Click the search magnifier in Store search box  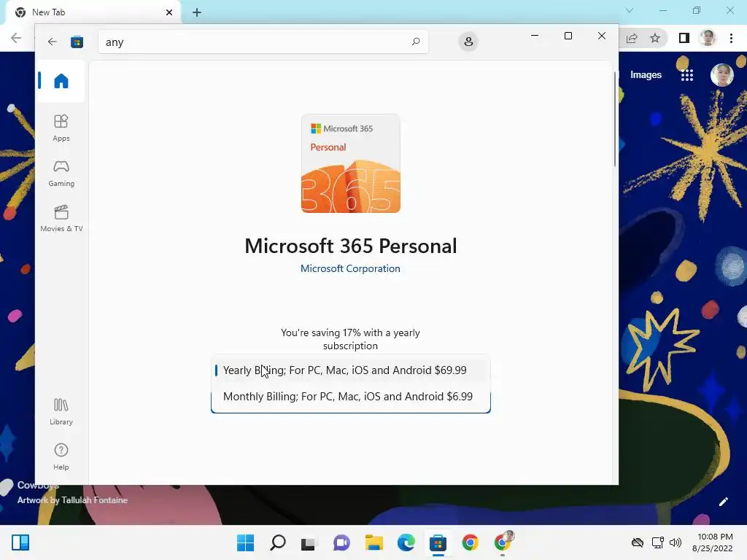coord(416,42)
